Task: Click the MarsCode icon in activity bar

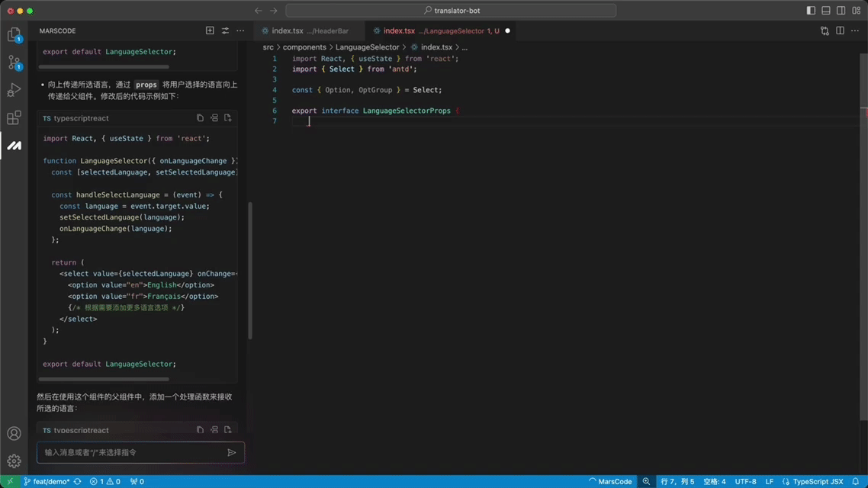Action: point(14,145)
